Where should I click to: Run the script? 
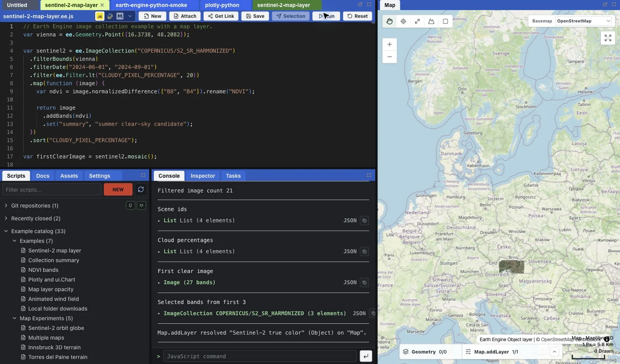click(326, 16)
